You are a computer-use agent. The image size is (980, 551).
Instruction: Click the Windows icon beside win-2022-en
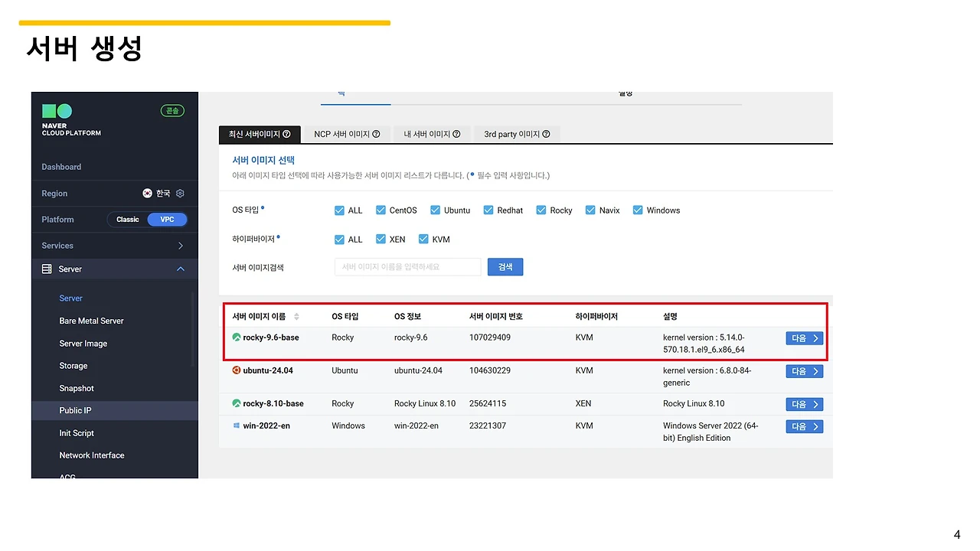coord(237,425)
